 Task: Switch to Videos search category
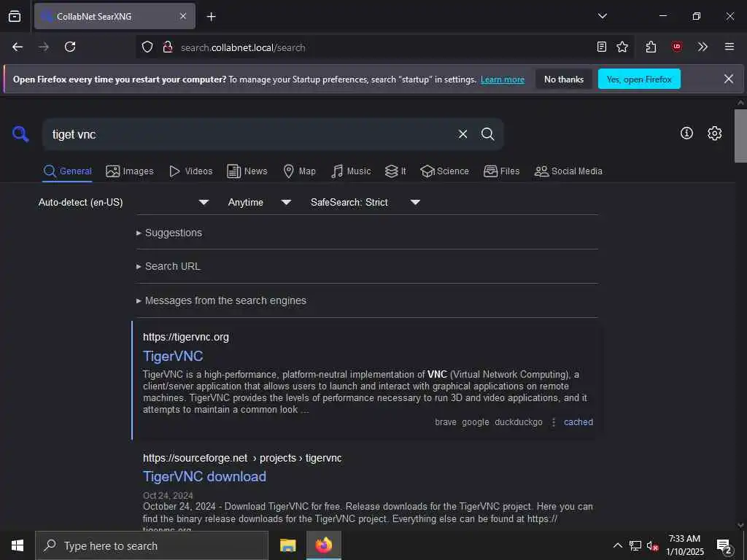click(x=190, y=171)
